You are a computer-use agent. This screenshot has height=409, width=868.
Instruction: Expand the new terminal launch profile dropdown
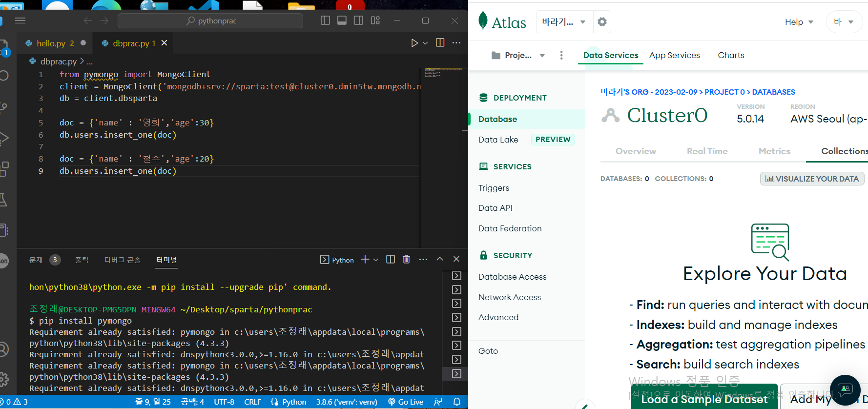point(376,260)
